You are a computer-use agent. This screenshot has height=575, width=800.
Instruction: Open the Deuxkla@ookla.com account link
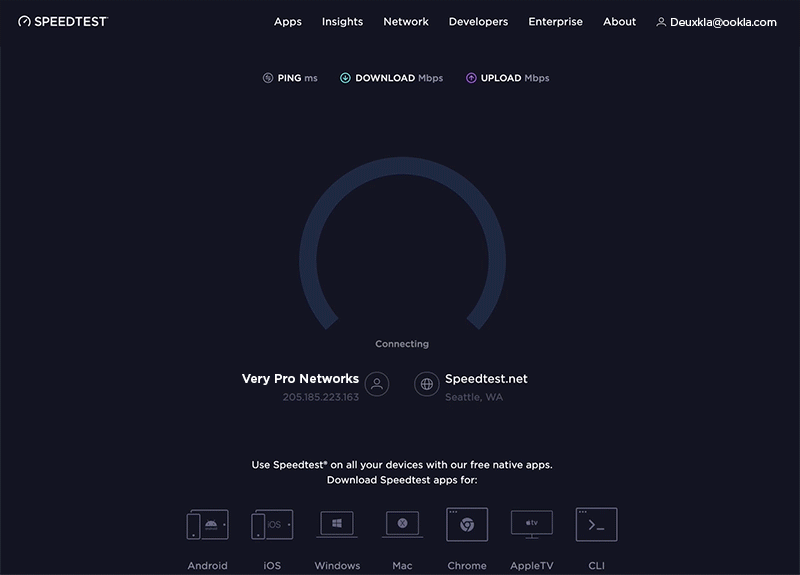tap(716, 22)
